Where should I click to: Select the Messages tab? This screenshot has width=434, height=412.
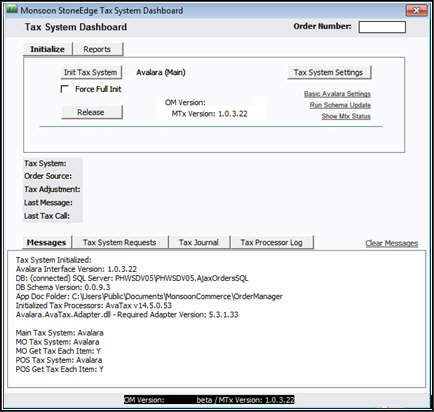point(47,242)
